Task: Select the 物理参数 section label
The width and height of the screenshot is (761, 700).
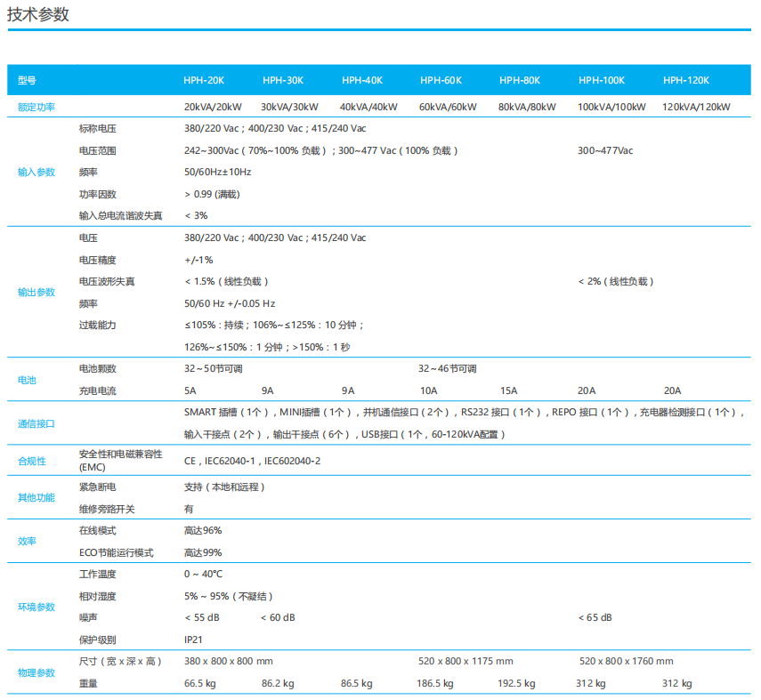Action: (36, 672)
